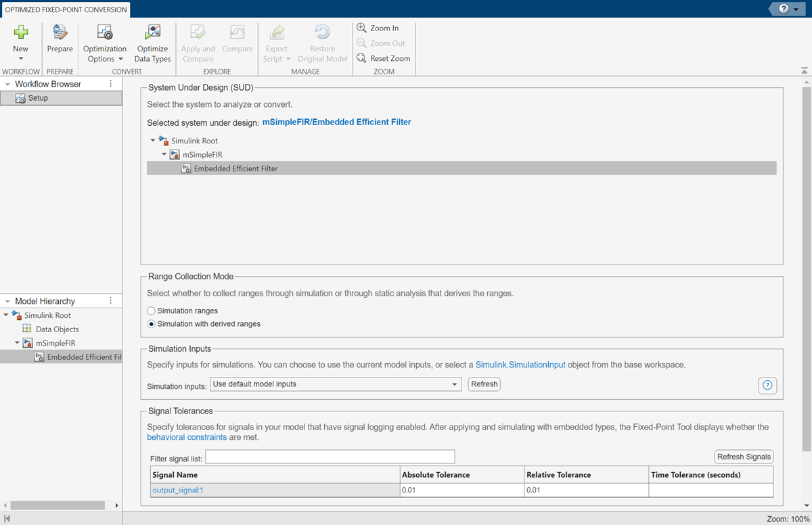Open Workflow Browser three-dot options menu

point(111,84)
